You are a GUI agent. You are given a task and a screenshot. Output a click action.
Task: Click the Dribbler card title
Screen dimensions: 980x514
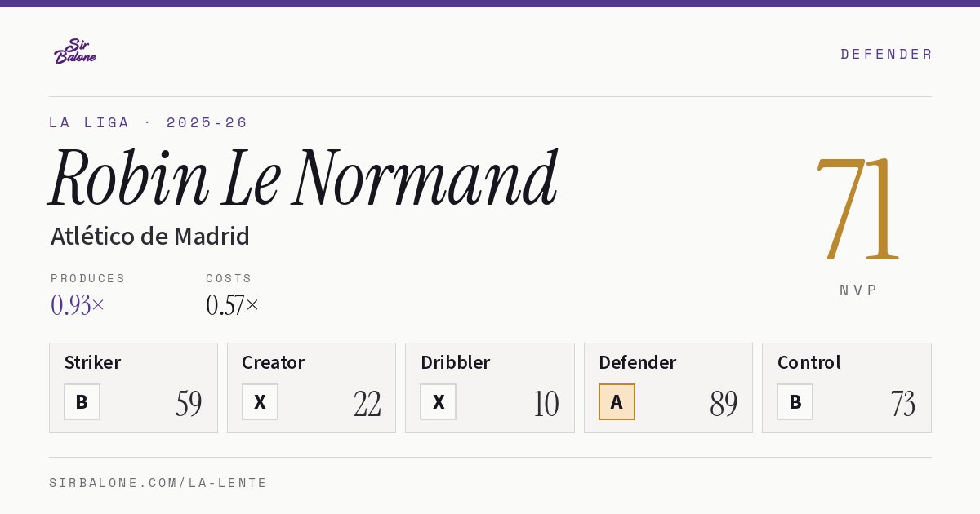pos(455,362)
